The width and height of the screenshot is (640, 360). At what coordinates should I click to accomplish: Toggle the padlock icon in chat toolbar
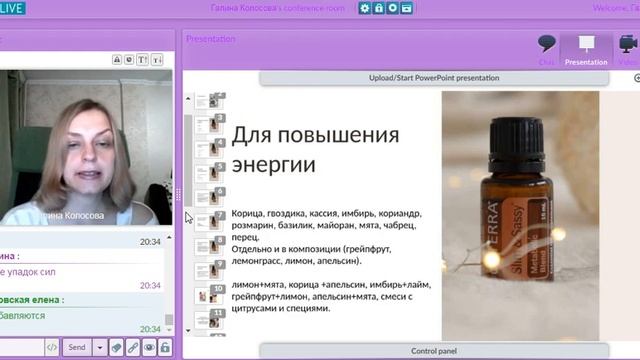[x=165, y=347]
